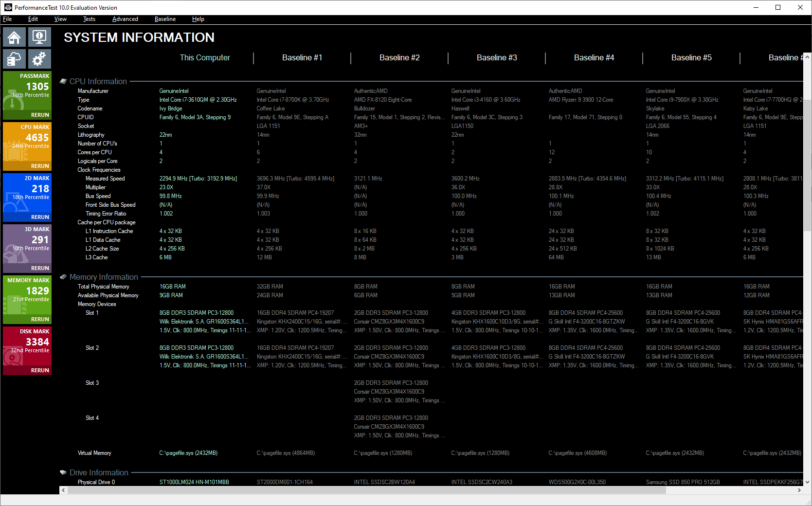Rerun the PassMark overall test
The image size is (812, 506).
click(x=40, y=115)
